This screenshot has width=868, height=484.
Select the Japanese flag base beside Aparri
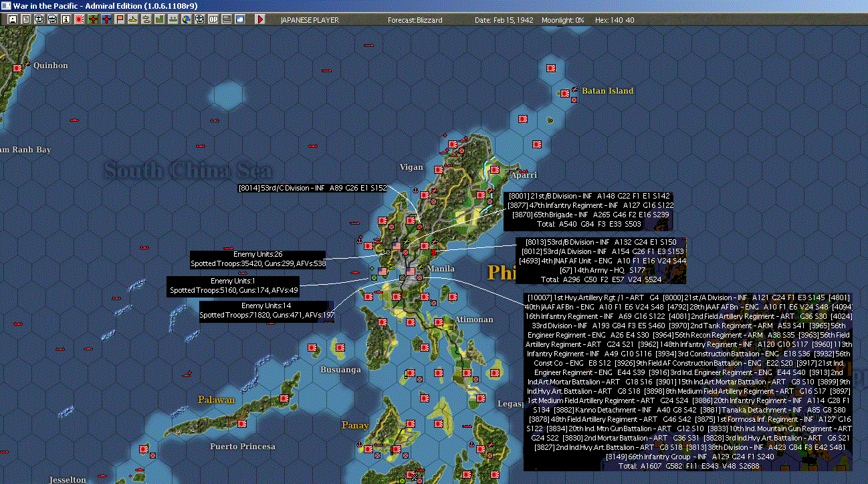[496, 169]
